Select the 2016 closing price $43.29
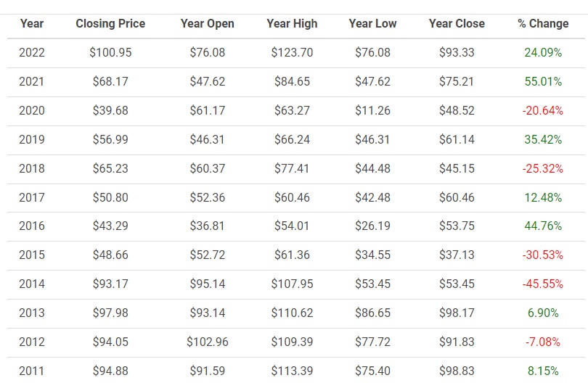The height and width of the screenshot is (383, 588). click(110, 226)
